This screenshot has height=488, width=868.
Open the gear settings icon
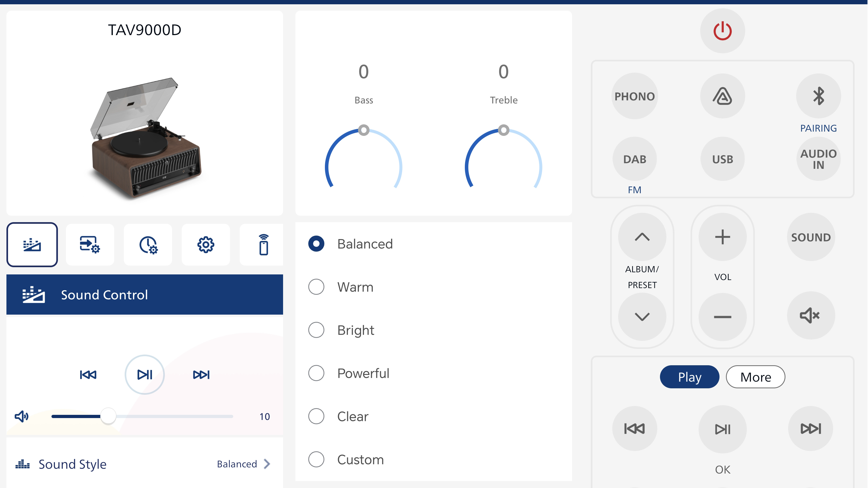tap(206, 245)
